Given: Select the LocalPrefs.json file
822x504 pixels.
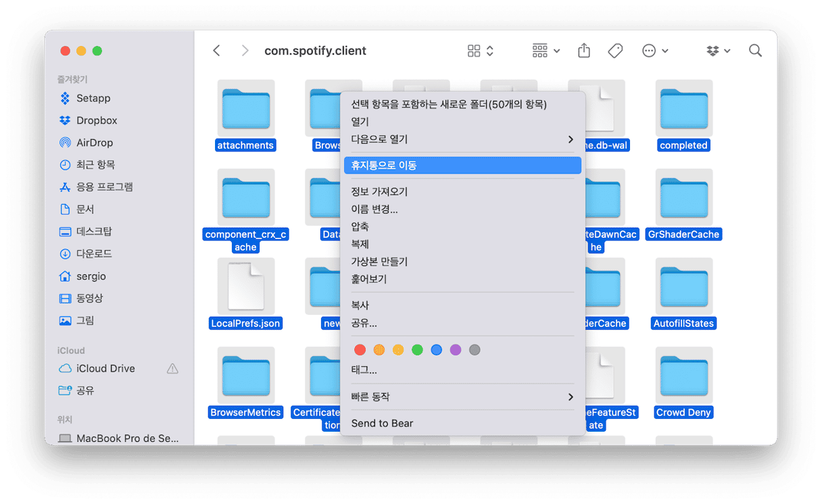Looking at the screenshot, I should tap(245, 287).
